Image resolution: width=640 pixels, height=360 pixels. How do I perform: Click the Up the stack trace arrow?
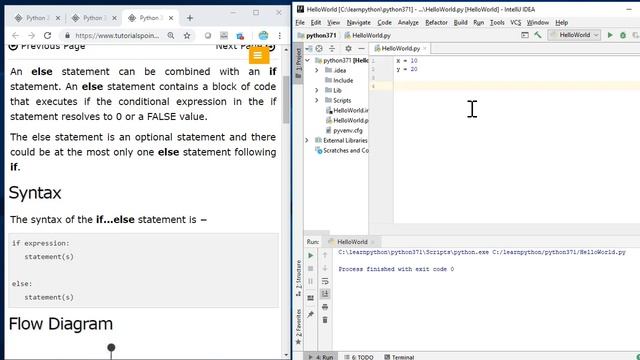(325, 256)
